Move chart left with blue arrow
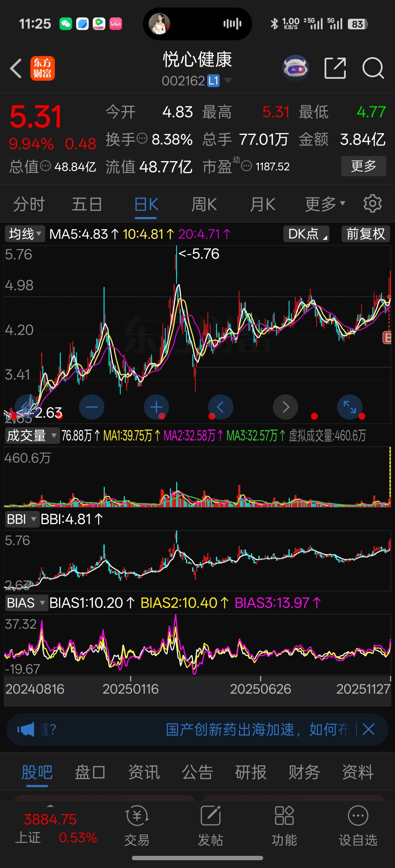 coord(221,407)
